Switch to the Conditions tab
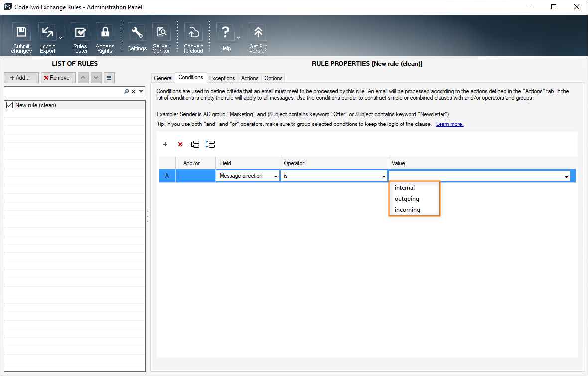Viewport: 588px width, 376px height. 191,77
